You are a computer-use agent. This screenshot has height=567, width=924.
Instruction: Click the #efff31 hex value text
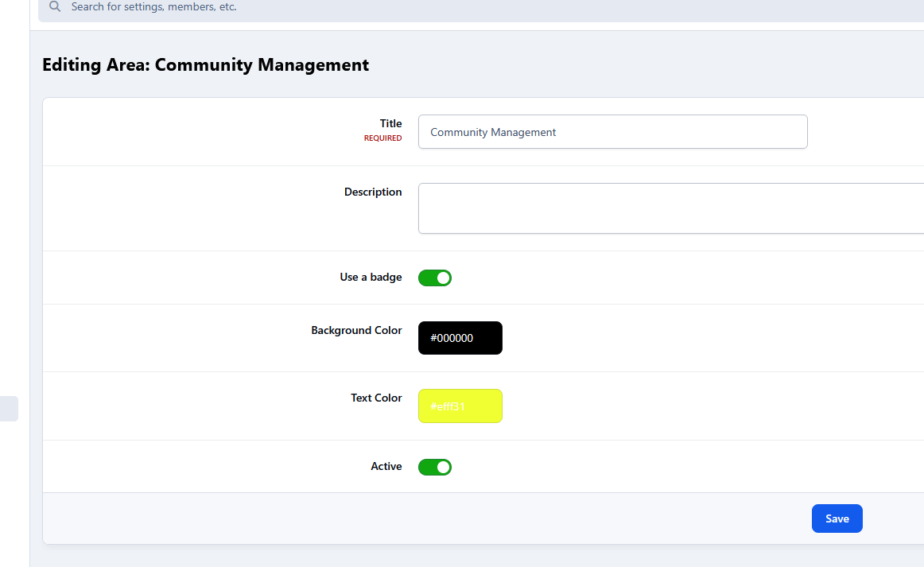(448, 406)
